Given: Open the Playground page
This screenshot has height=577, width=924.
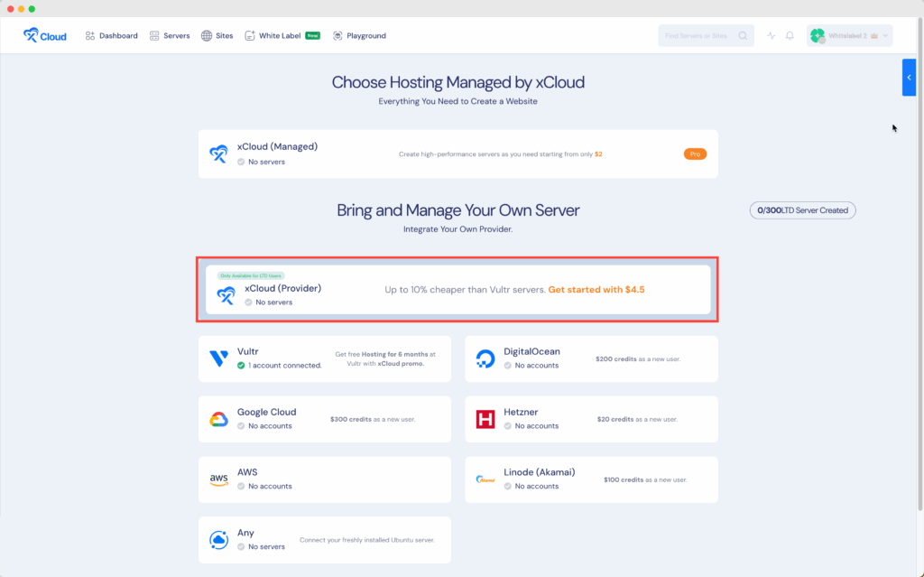Looking at the screenshot, I should point(359,36).
